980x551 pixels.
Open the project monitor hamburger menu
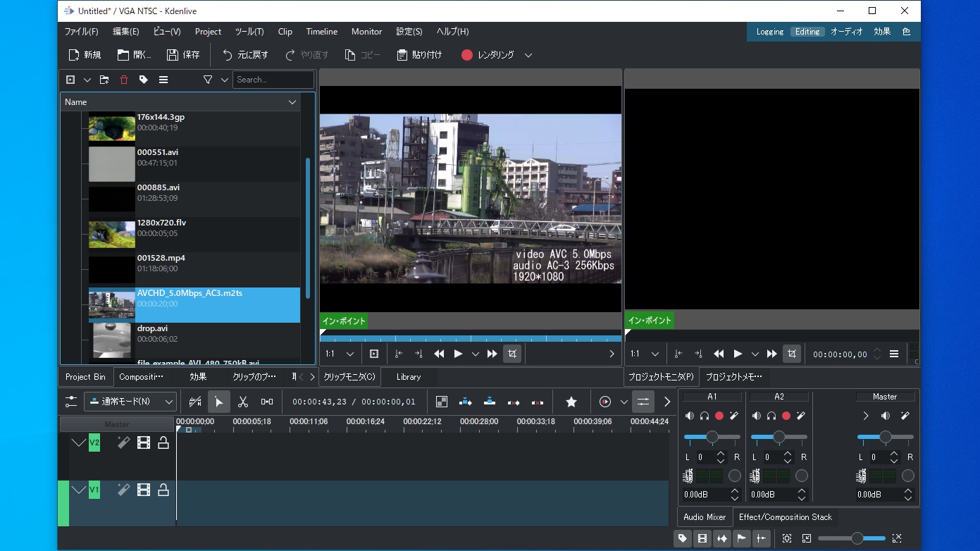894,354
